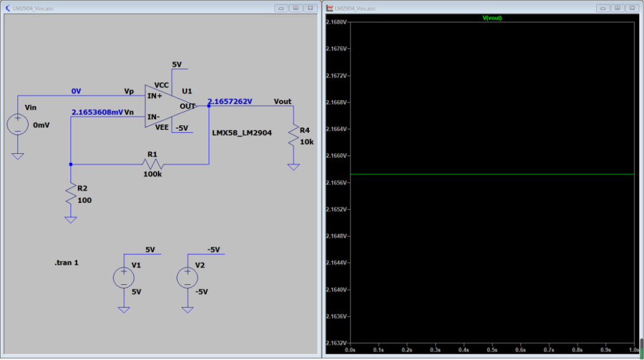Select the V1 5V voltage source
Viewport: 644px width, 360px height.
coord(123,278)
